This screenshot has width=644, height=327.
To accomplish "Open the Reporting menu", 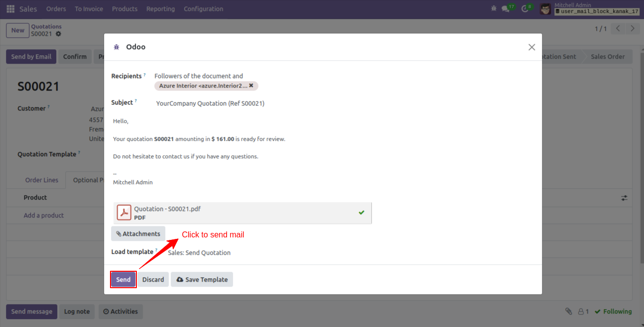I will click(x=161, y=9).
